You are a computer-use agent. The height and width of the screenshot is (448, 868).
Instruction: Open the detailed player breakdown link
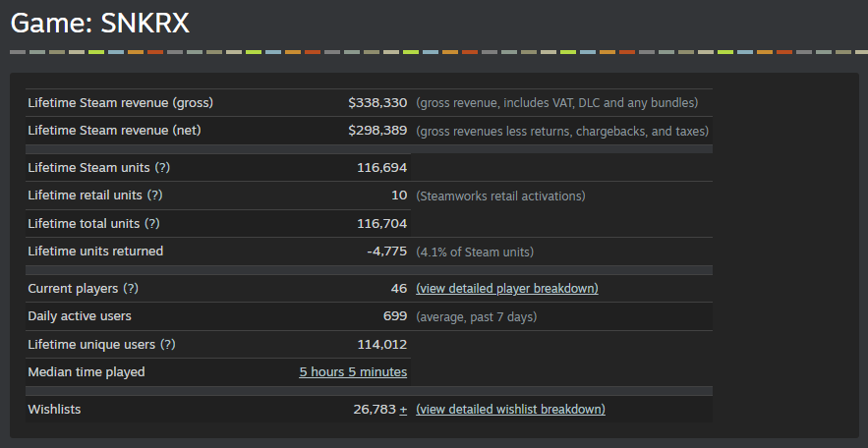tap(507, 289)
